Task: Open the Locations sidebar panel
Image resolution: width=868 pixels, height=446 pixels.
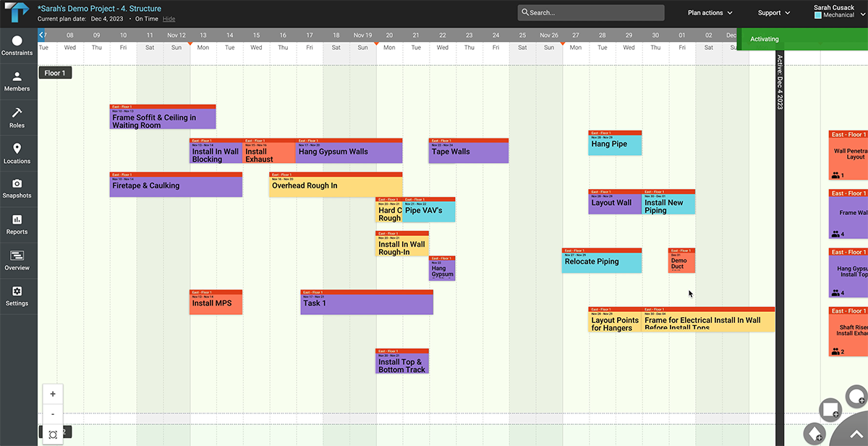Action: (x=17, y=153)
